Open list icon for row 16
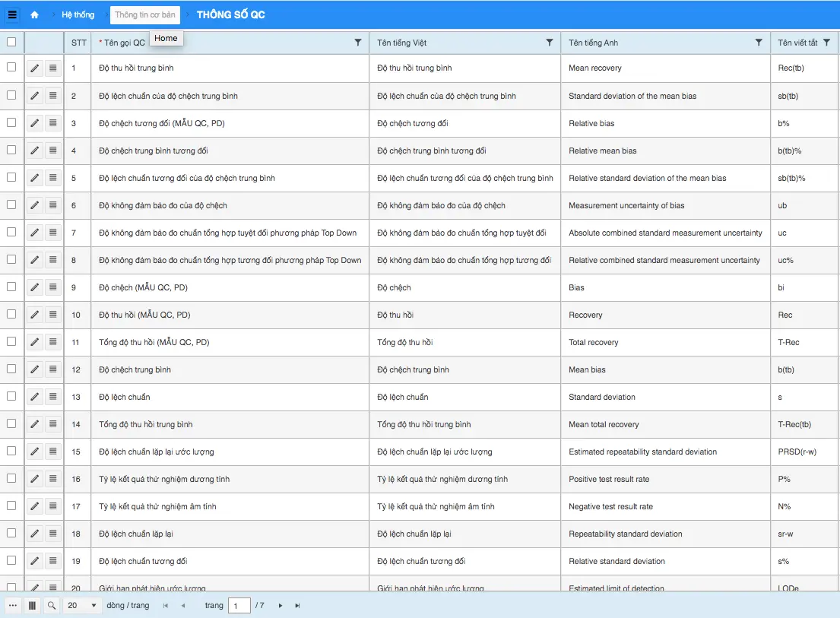This screenshot has width=840, height=618. pyautogui.click(x=53, y=479)
